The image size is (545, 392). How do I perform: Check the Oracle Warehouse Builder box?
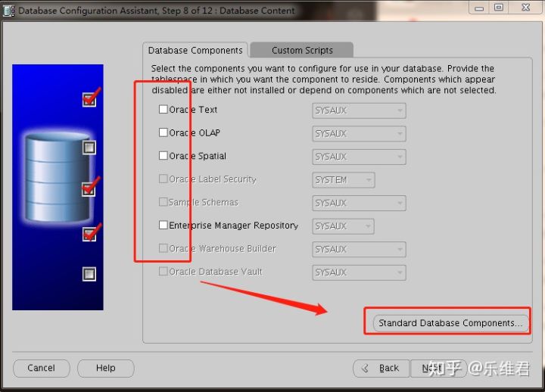click(163, 248)
